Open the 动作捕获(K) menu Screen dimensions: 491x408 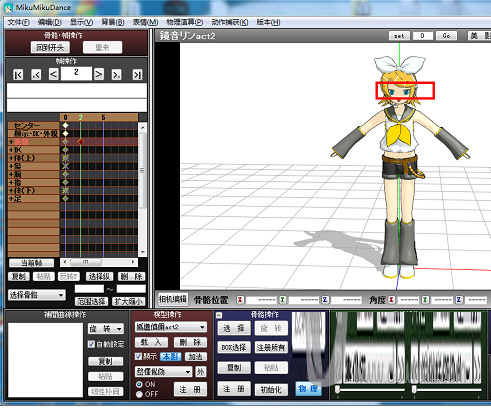coord(230,22)
